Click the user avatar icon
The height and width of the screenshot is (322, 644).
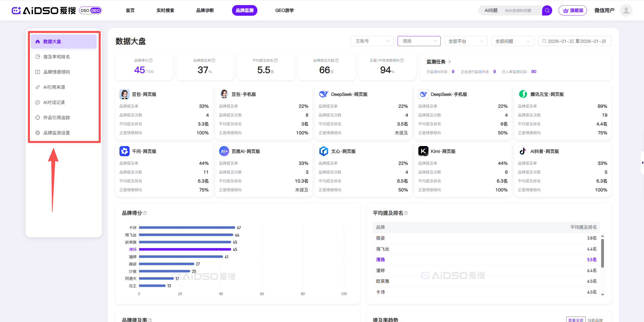pyautogui.click(x=626, y=10)
